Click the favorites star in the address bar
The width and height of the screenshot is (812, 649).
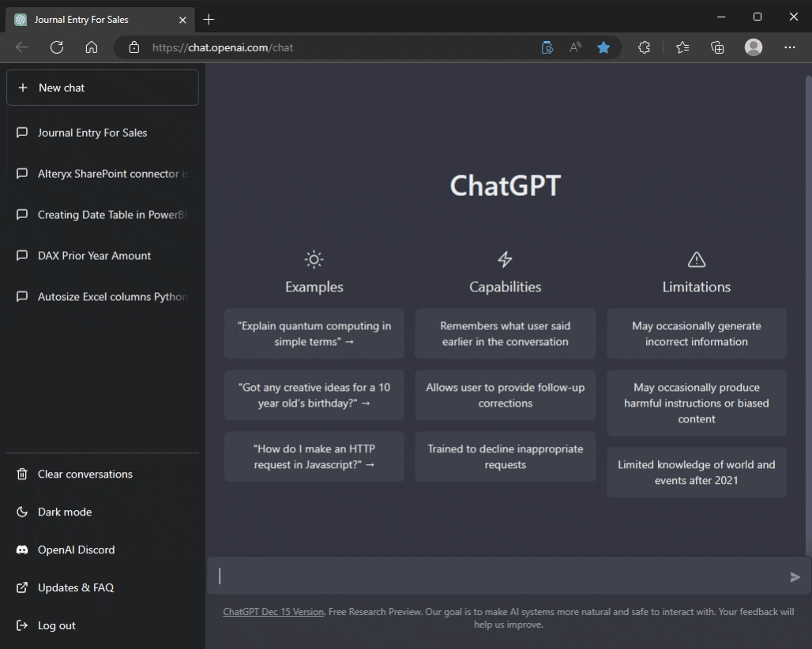click(603, 47)
